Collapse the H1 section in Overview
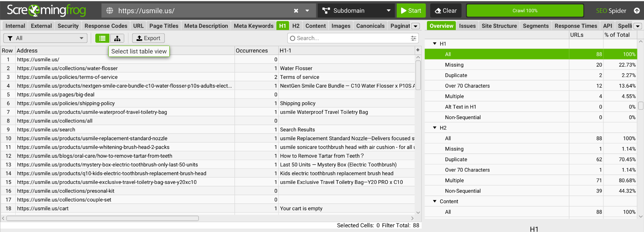 (x=435, y=44)
